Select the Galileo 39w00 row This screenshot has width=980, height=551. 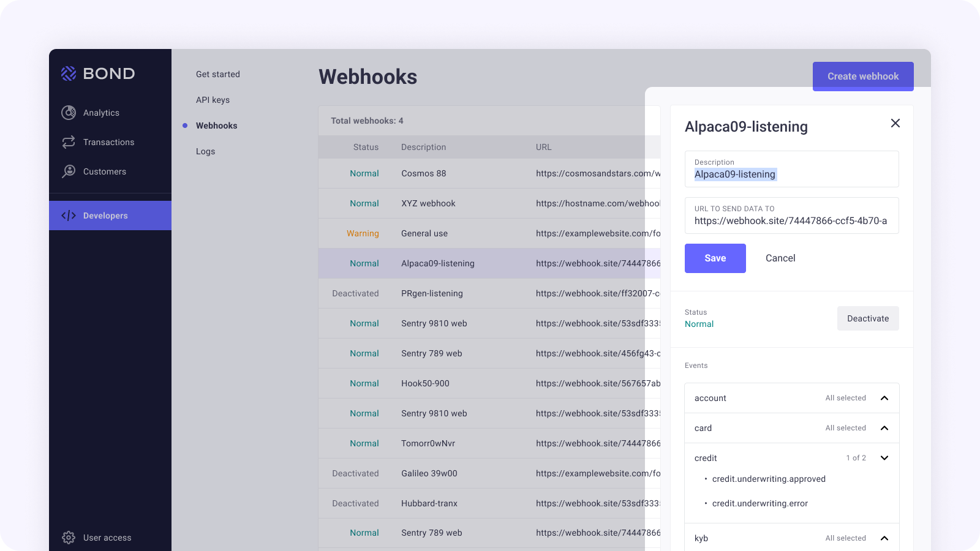pos(489,473)
